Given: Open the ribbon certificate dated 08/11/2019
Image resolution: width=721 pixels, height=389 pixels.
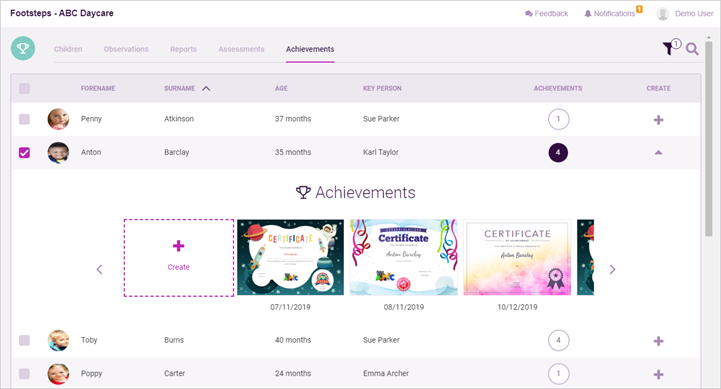Looking at the screenshot, I should (x=403, y=257).
